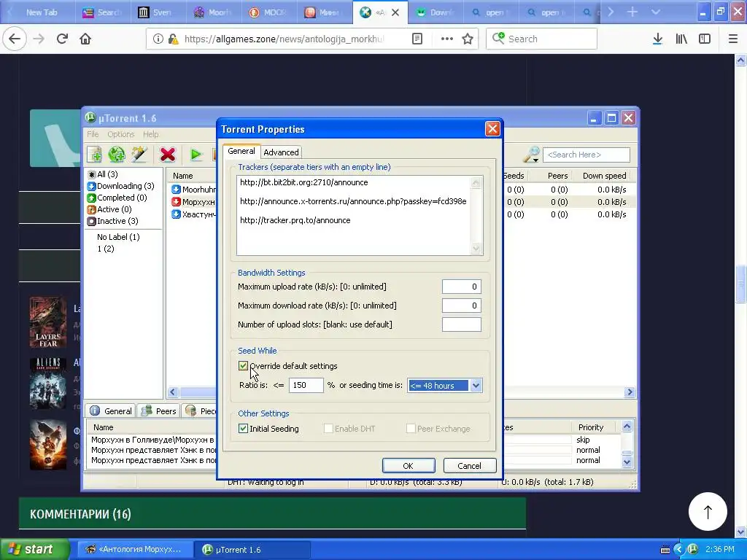Toggle the Firefox sidebar icon

click(x=705, y=39)
